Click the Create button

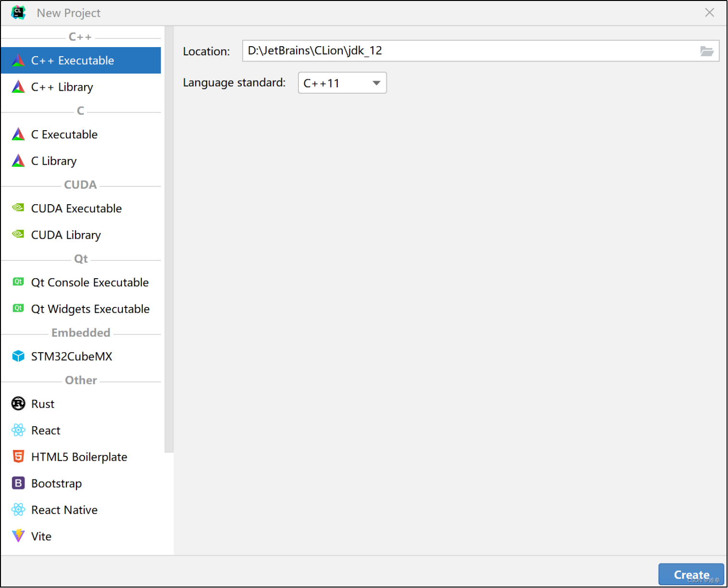click(x=691, y=575)
